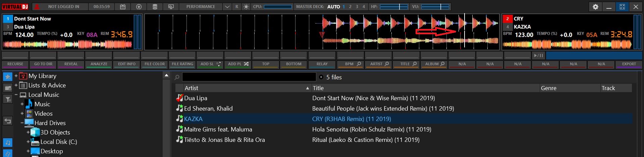The width and height of the screenshot is (644, 157).
Task: Expand the Videos folder node
Action: (22, 114)
